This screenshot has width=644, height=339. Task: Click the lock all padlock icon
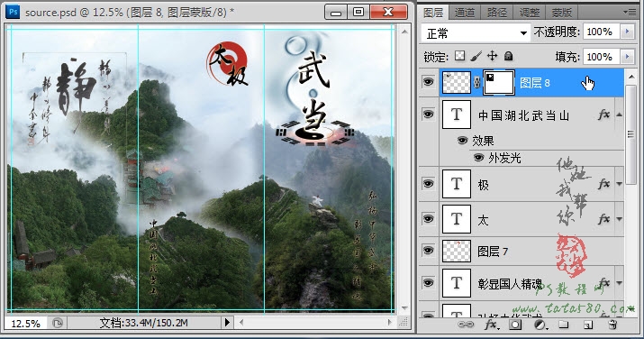click(x=509, y=56)
